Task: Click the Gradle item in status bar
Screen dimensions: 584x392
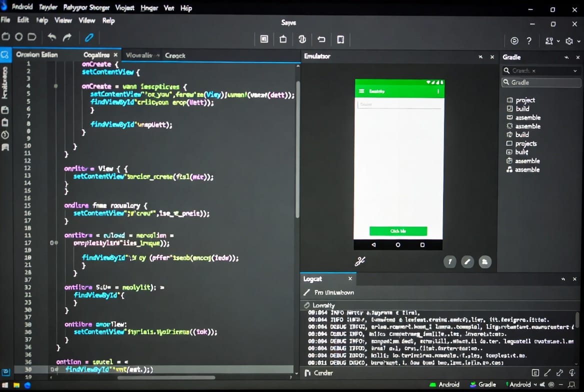Action: tap(483, 384)
